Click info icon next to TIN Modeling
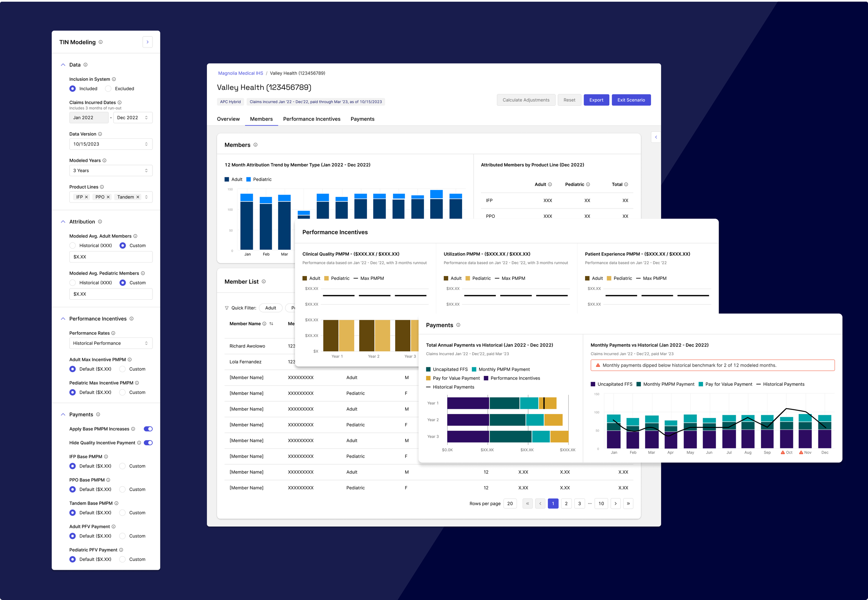The height and width of the screenshot is (600, 868). (x=100, y=42)
